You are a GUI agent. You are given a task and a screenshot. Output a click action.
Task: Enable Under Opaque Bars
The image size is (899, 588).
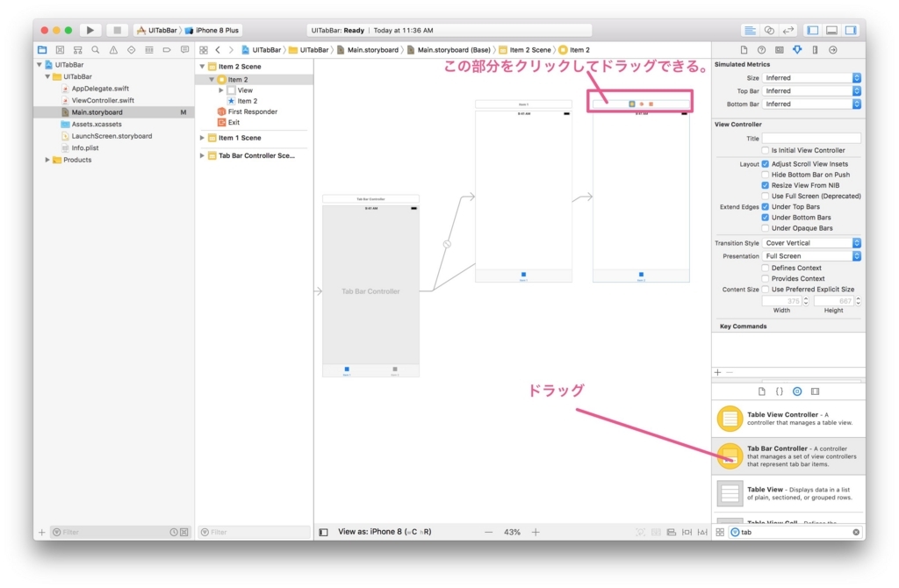765,228
